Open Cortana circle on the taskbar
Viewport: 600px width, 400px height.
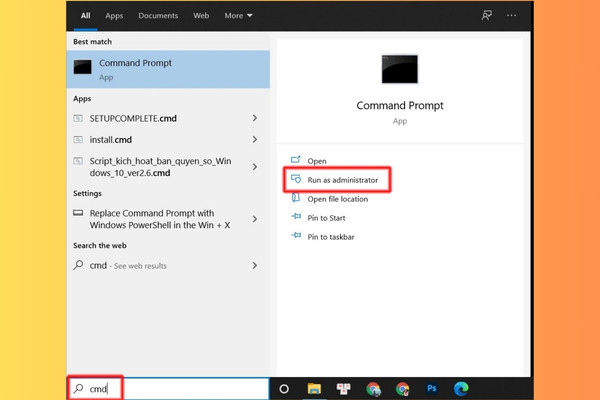click(x=284, y=389)
